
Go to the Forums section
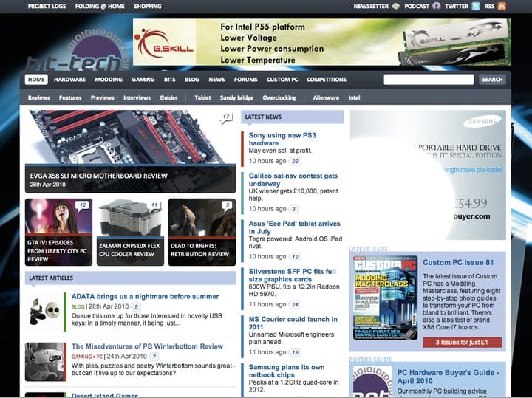tap(245, 80)
